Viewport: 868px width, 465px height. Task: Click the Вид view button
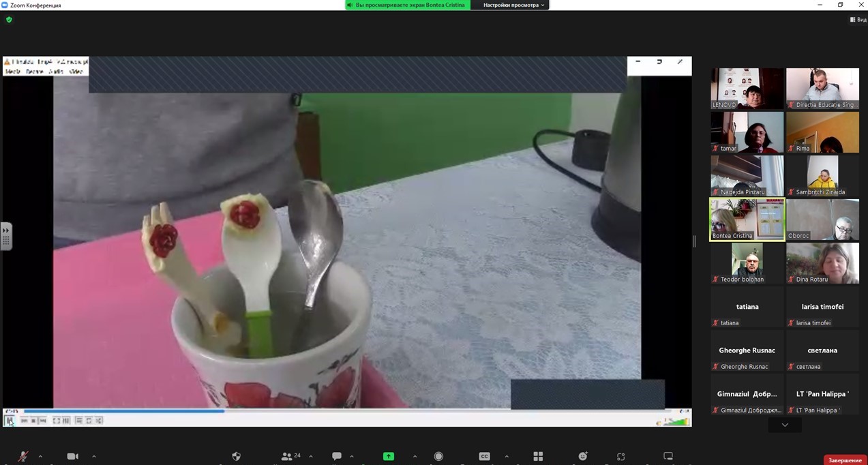[858, 20]
